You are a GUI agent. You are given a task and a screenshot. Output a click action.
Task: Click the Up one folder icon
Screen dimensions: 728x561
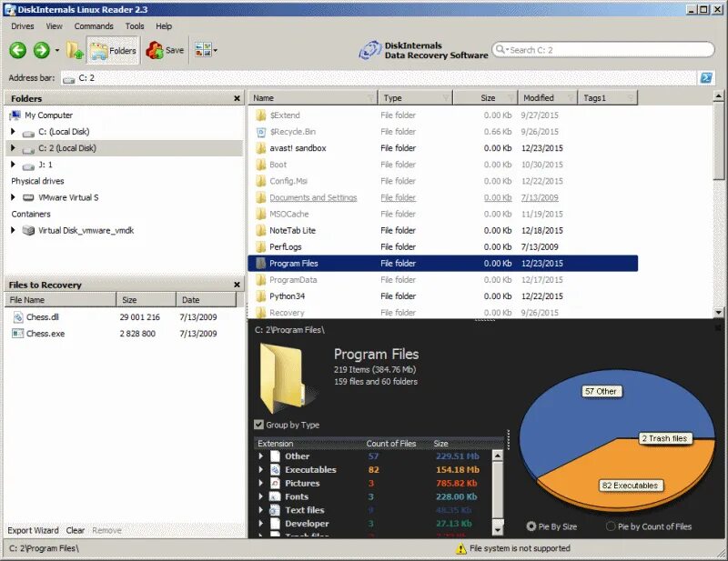pos(75,50)
